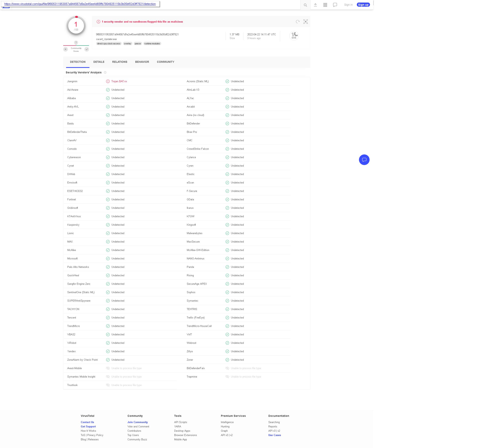This screenshot has width=491, height=448.
Task: Click the Avast-Mobile unable-to-process eye icon
Action: (x=108, y=368)
